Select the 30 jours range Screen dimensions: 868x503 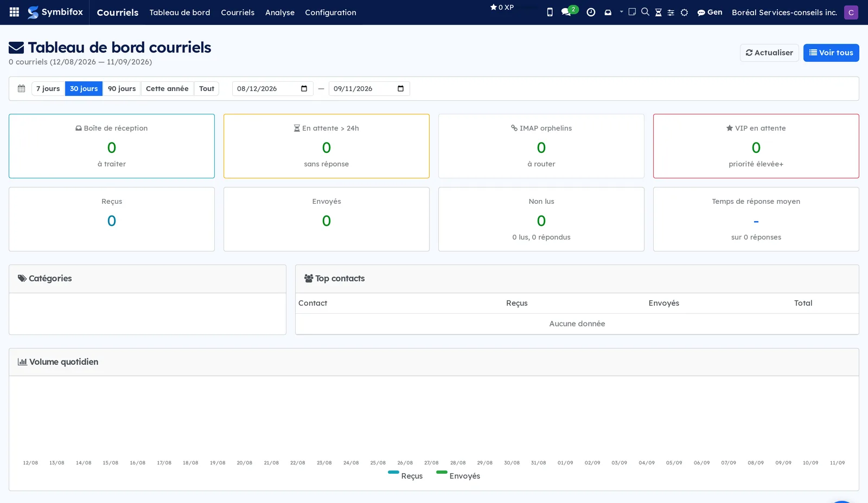point(84,88)
